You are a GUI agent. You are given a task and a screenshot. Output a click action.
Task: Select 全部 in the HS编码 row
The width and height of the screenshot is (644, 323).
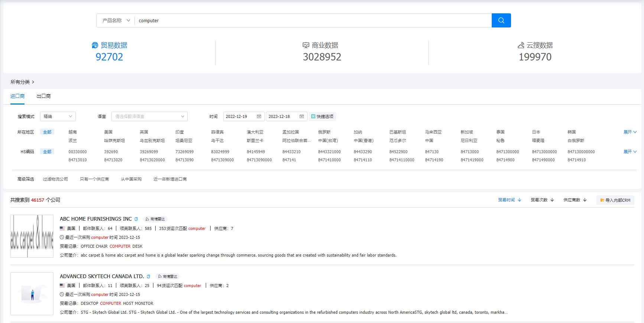[x=47, y=152]
